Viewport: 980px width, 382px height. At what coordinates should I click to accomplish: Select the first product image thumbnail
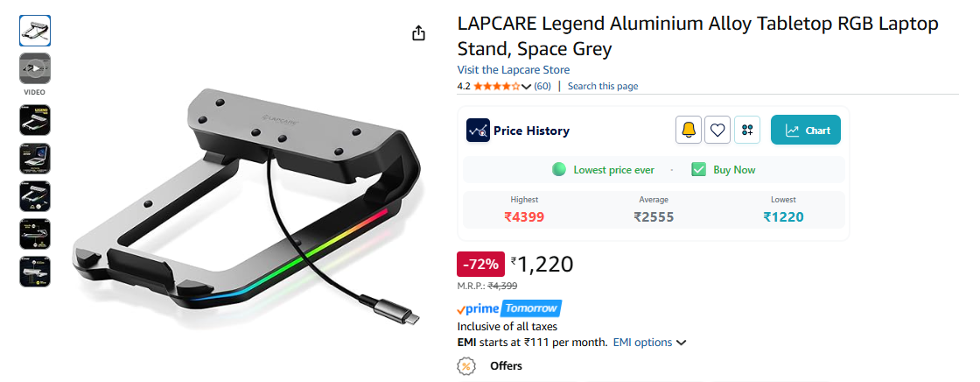[x=35, y=31]
